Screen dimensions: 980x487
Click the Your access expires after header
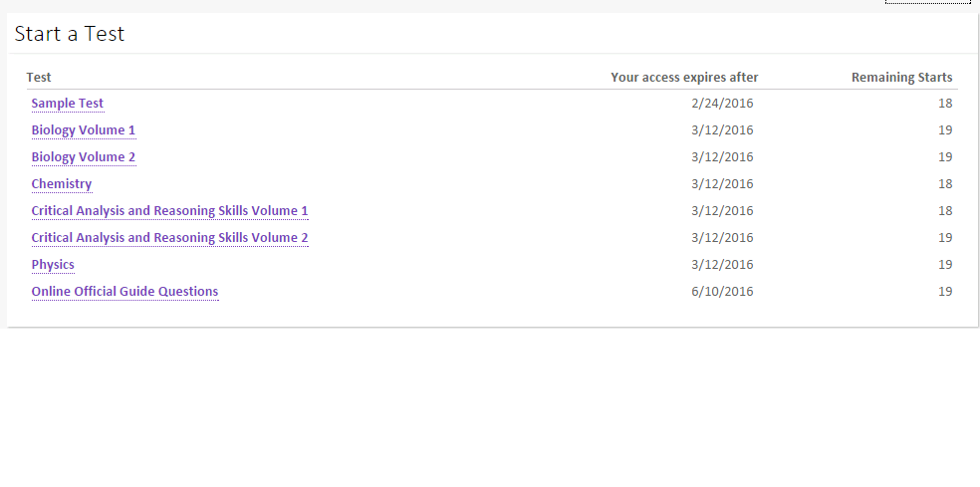[x=684, y=78]
